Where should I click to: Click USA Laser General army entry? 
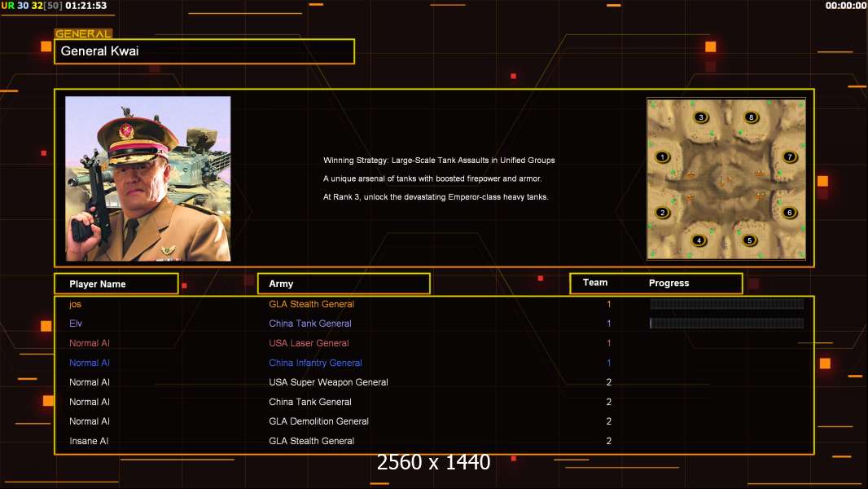[x=309, y=343]
